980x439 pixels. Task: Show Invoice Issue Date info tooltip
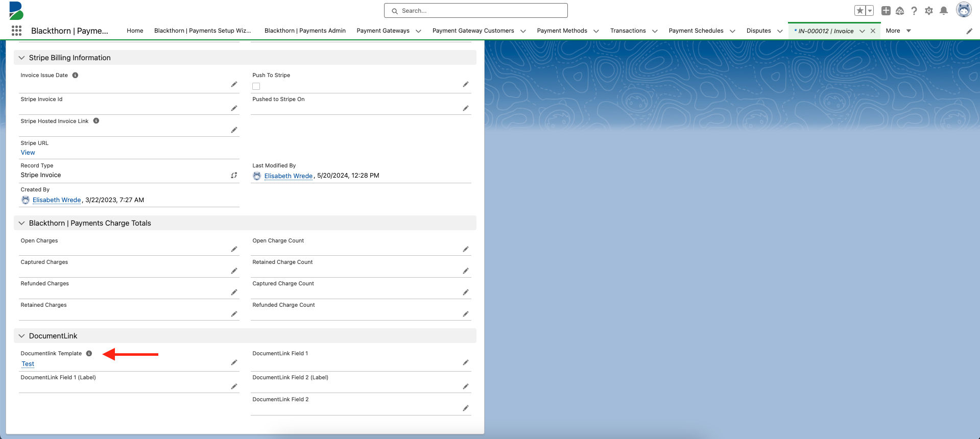click(75, 75)
